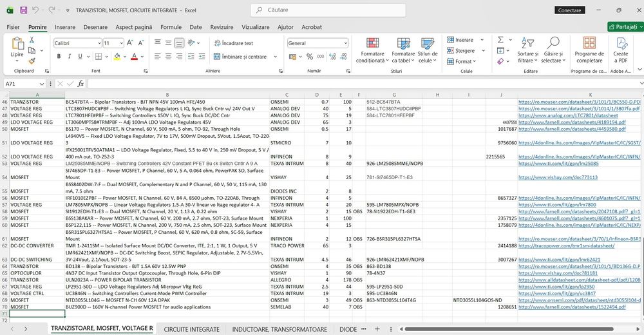Open the Calibri font name dropdown

pyautogui.click(x=99, y=43)
